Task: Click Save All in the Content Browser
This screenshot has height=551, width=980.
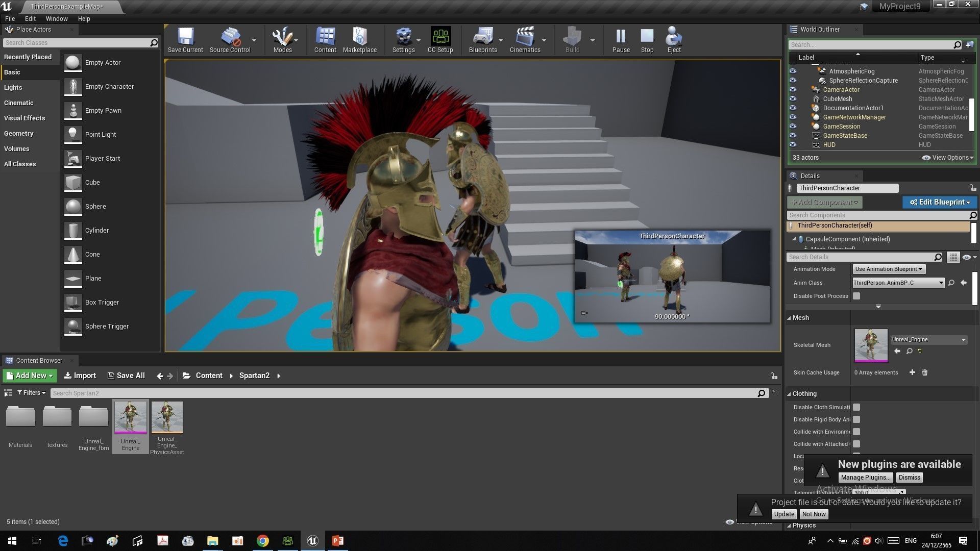Action: pos(126,375)
